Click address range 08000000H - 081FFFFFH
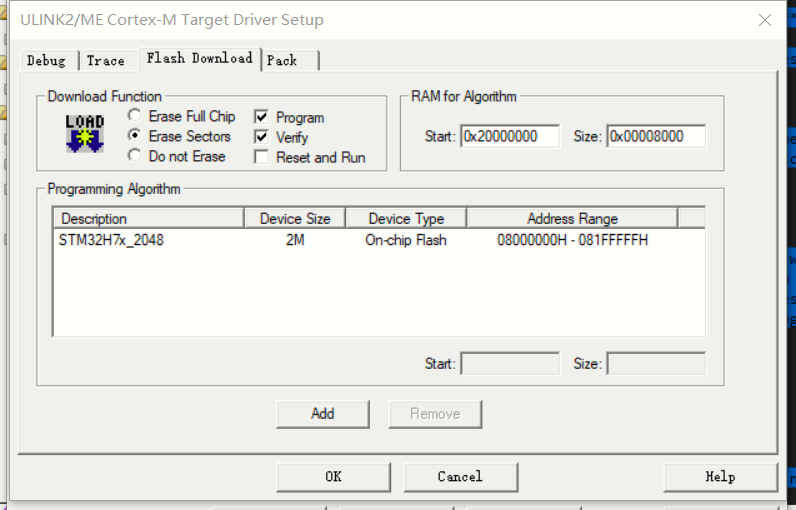Screen dimensions: 796x510 tap(573, 240)
